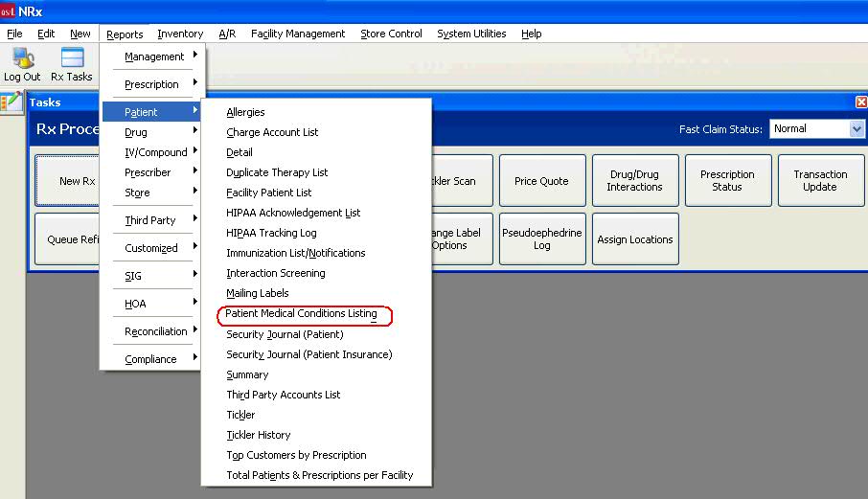Open the Pseudoephedrine Log
The width and height of the screenshot is (868, 499).
542,239
